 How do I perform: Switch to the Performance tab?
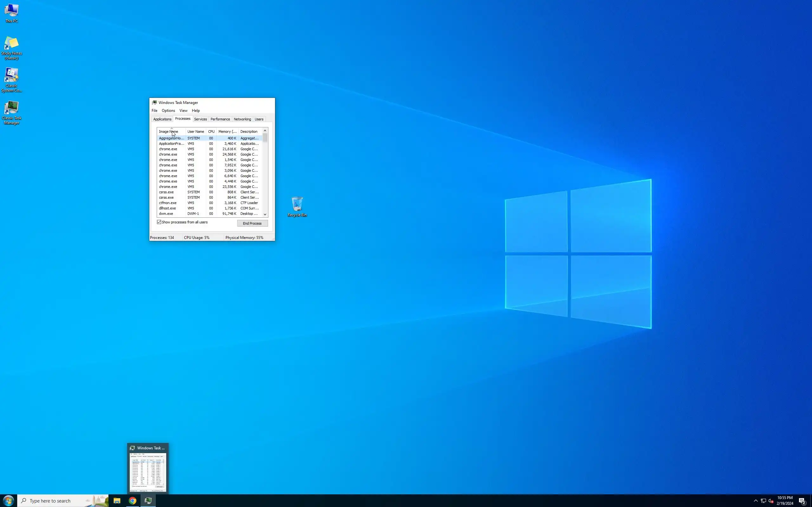click(220, 119)
